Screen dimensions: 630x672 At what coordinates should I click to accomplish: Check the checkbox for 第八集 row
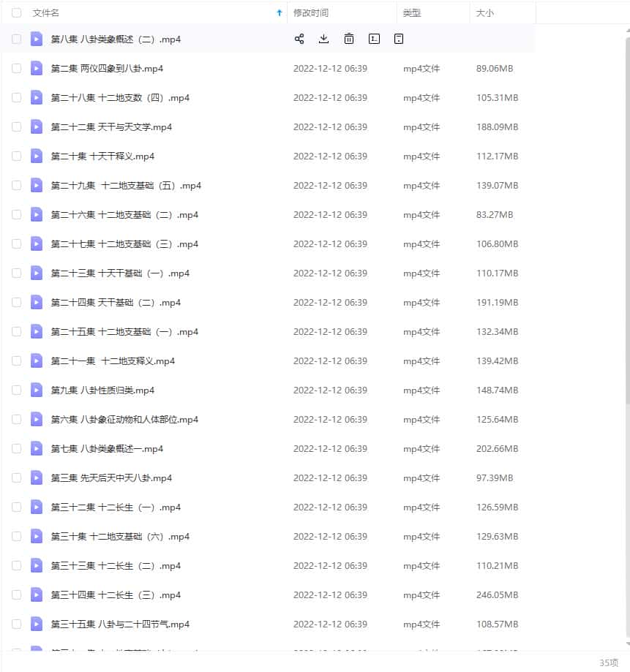coord(16,39)
